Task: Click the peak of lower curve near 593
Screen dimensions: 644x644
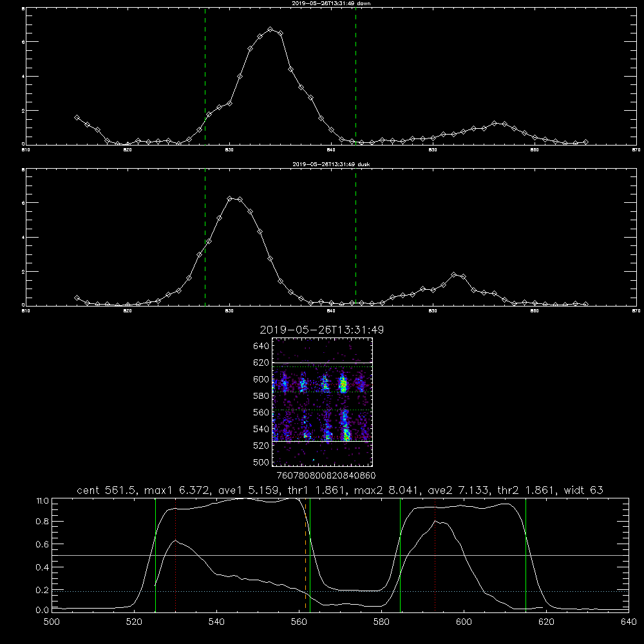Action: point(435,521)
